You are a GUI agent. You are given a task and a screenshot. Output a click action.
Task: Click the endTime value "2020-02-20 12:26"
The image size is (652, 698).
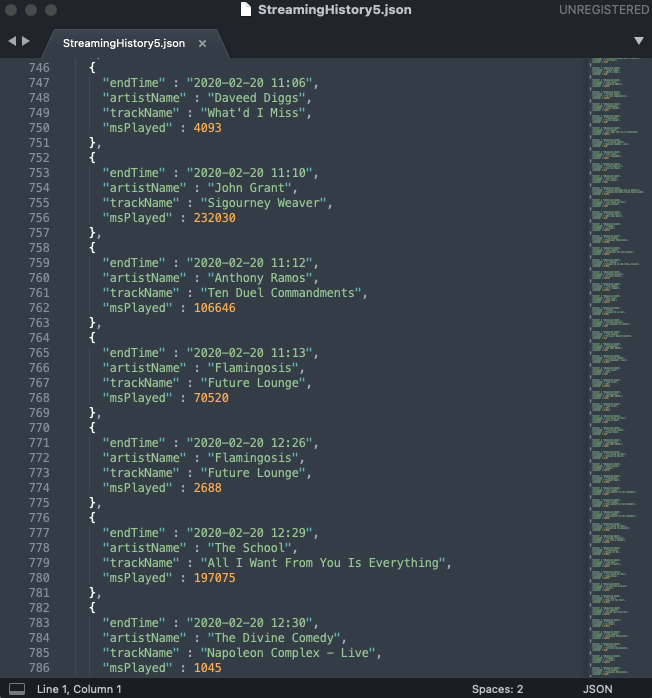pos(250,442)
